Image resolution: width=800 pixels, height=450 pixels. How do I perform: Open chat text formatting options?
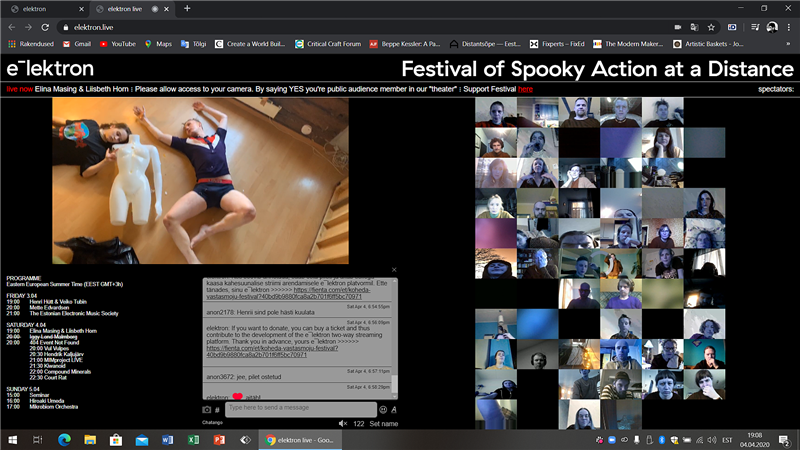394,409
